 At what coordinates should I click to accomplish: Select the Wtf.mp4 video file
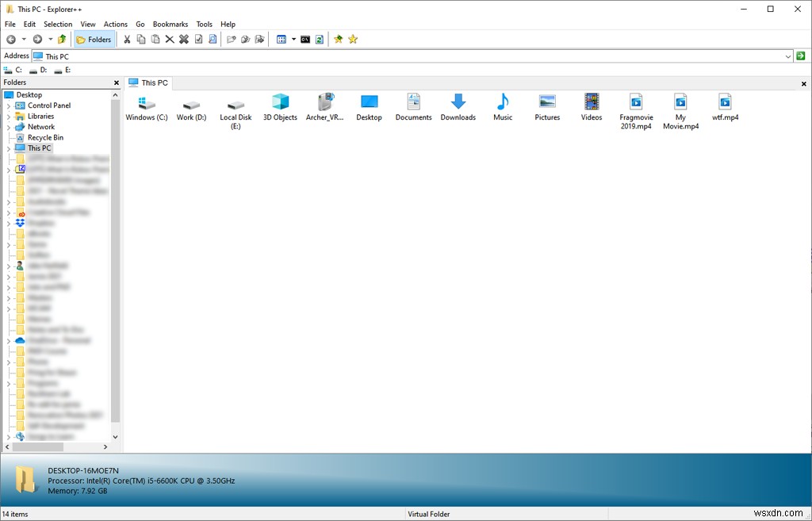click(x=725, y=104)
